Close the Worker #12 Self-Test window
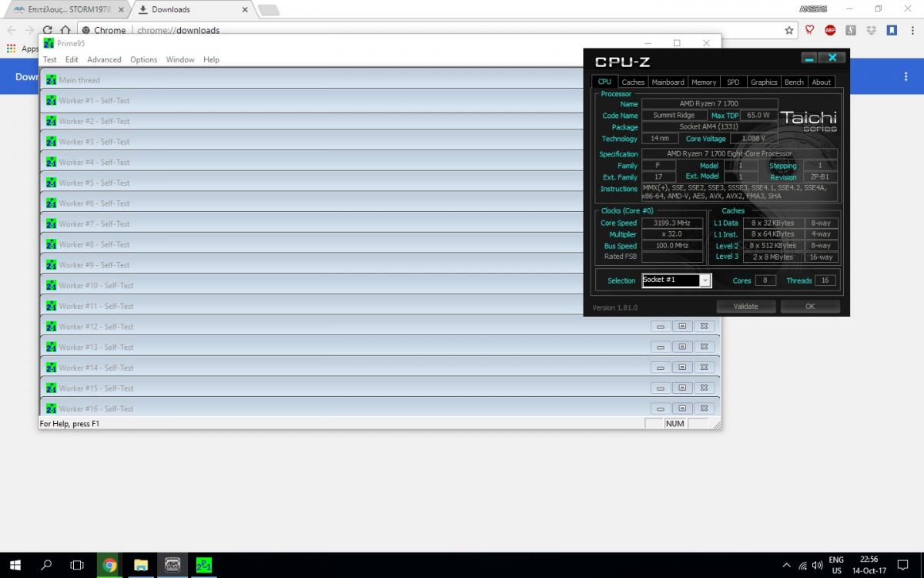The image size is (924, 578). [703, 326]
